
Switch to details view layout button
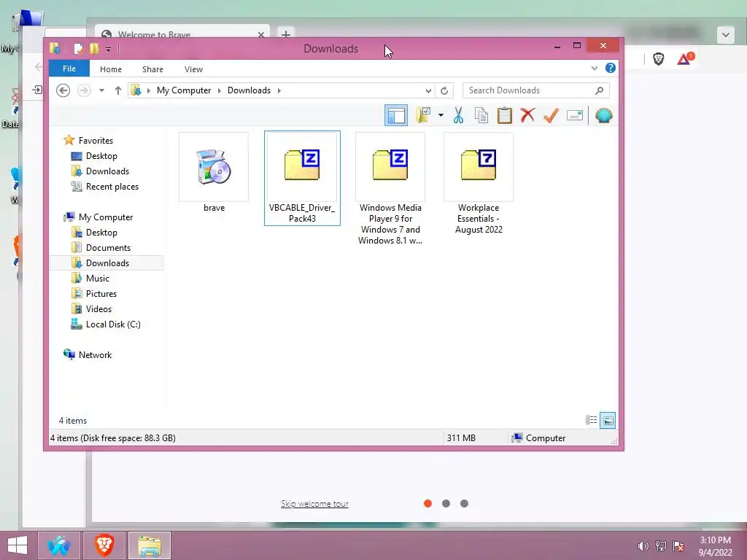[591, 420]
